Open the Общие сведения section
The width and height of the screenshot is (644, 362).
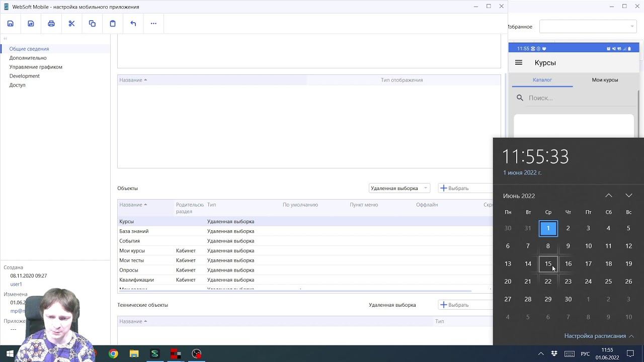pos(29,49)
